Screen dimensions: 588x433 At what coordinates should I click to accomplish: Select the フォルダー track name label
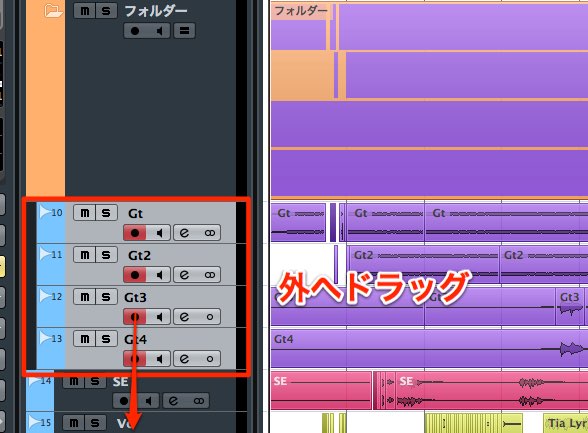pyautogui.click(x=156, y=11)
